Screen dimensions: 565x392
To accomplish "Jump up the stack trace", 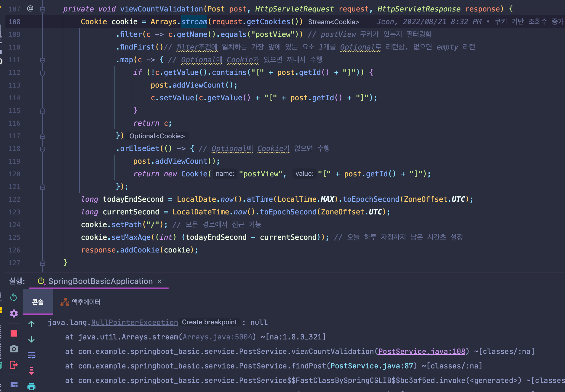I will (31, 324).
